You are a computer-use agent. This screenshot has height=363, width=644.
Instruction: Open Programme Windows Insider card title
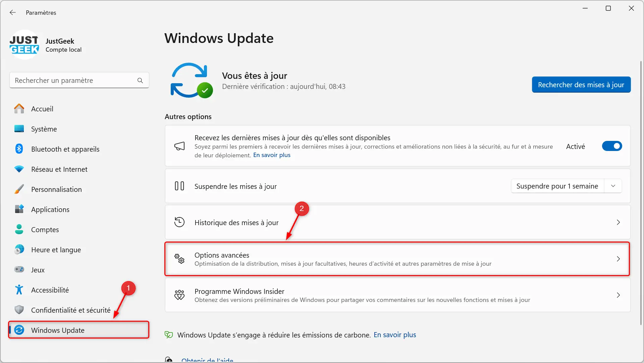239,291
